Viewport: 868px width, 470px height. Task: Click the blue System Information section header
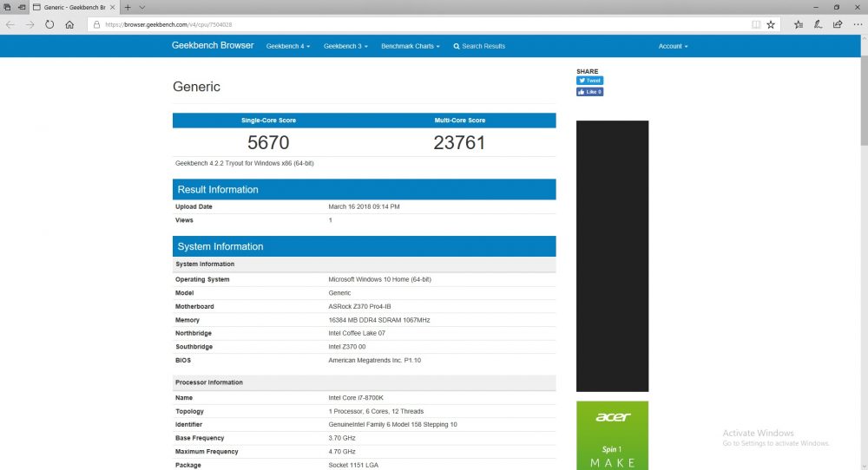[365, 246]
